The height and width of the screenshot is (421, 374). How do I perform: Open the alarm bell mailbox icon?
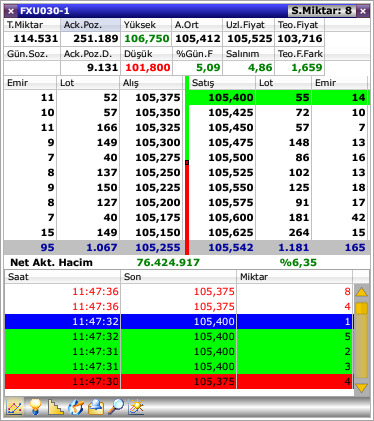tap(96, 407)
